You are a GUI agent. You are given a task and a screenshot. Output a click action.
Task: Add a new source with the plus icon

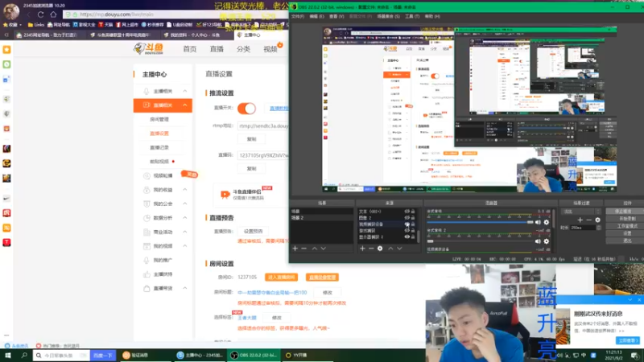[362, 249]
